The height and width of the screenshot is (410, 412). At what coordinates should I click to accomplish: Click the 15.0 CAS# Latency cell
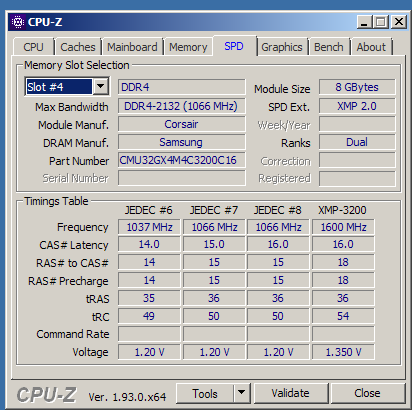(x=214, y=244)
